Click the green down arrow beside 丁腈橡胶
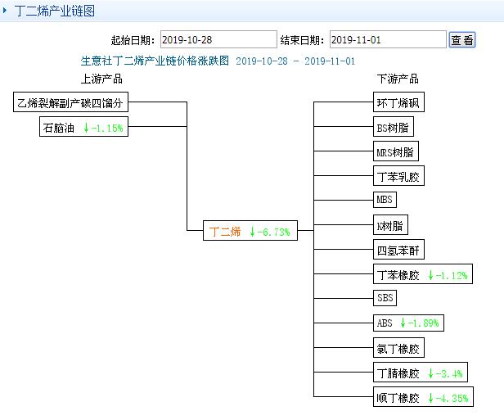Viewport: 504px width, 420px height. [x=430, y=373]
